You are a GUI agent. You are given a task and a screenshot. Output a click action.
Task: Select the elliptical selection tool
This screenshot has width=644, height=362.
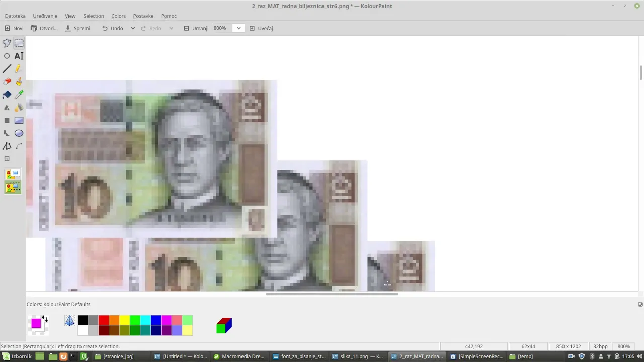click(7, 56)
